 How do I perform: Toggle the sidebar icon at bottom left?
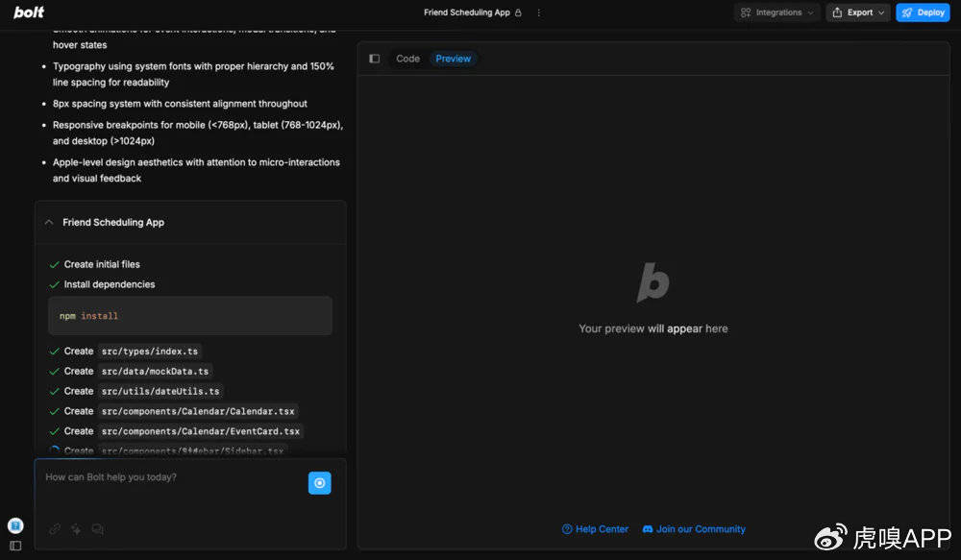15,546
